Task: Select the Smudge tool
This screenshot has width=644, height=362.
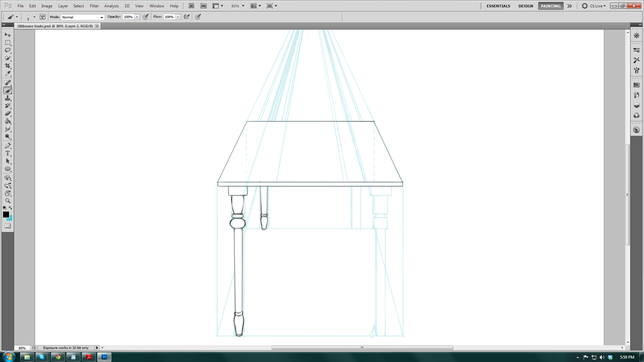Action: click(x=8, y=129)
